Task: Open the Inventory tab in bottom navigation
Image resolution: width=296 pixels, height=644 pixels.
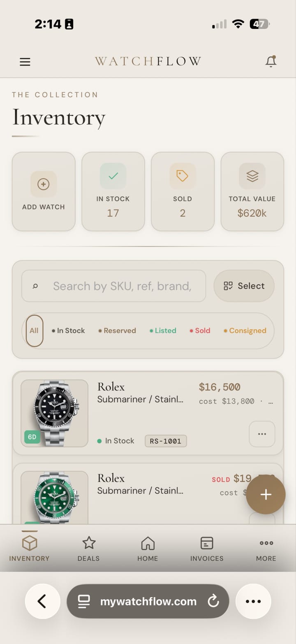Action: point(29,547)
